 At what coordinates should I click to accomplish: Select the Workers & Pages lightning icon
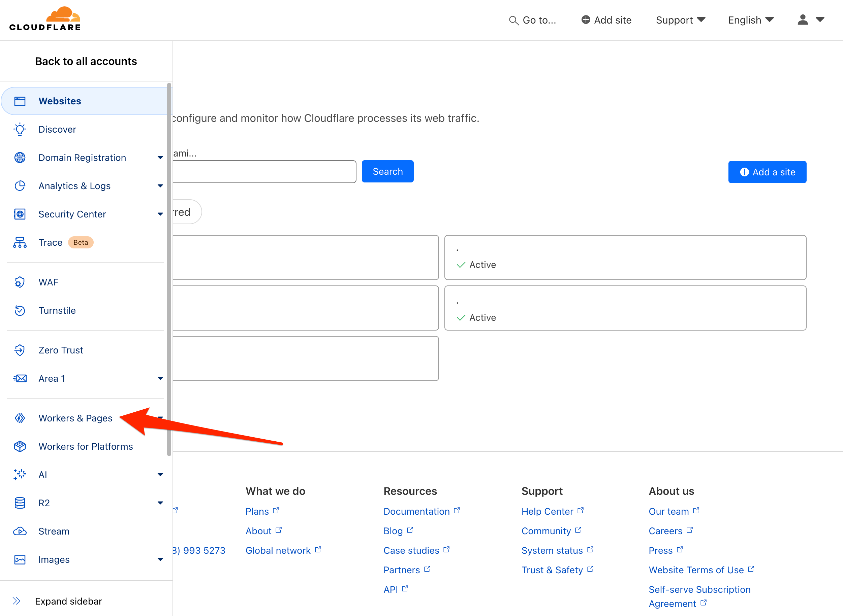[20, 418]
